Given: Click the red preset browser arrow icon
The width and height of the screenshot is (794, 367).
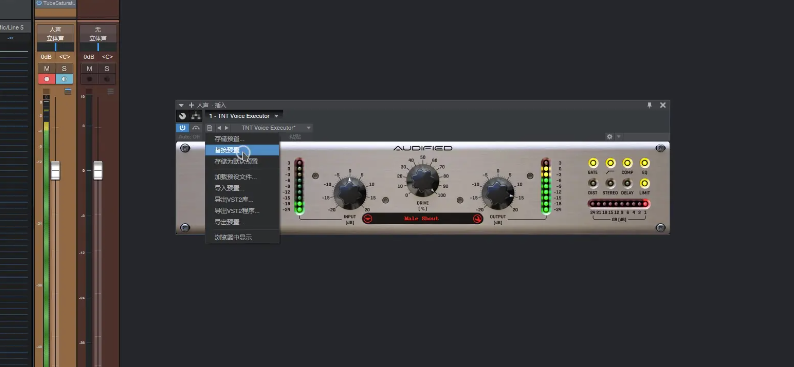Looking at the screenshot, I should click(368, 219).
